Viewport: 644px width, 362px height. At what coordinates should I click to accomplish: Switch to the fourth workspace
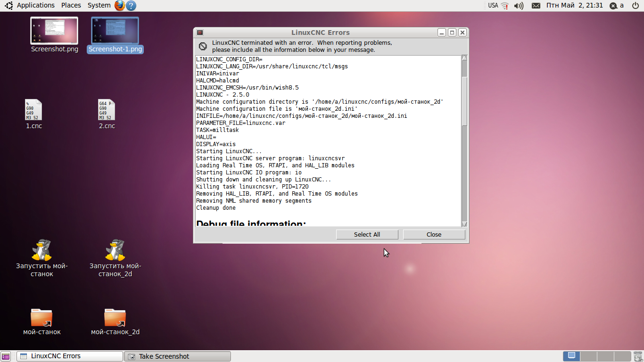(x=622, y=356)
